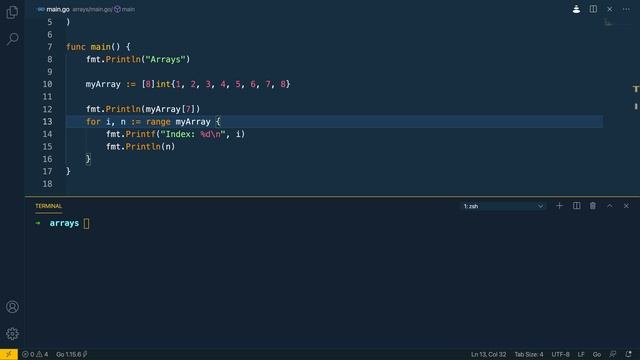Open notifications bell in status bar
This screenshot has width=640, height=360.
click(628, 354)
